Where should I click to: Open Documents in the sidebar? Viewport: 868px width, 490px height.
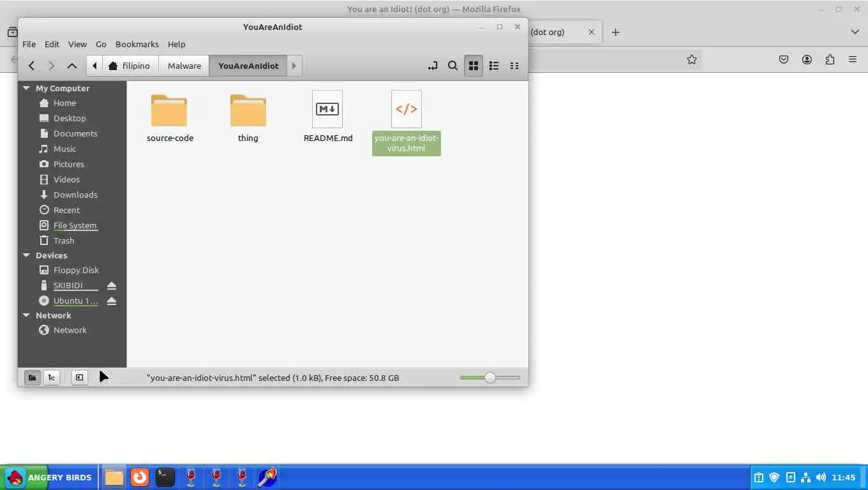(x=75, y=133)
